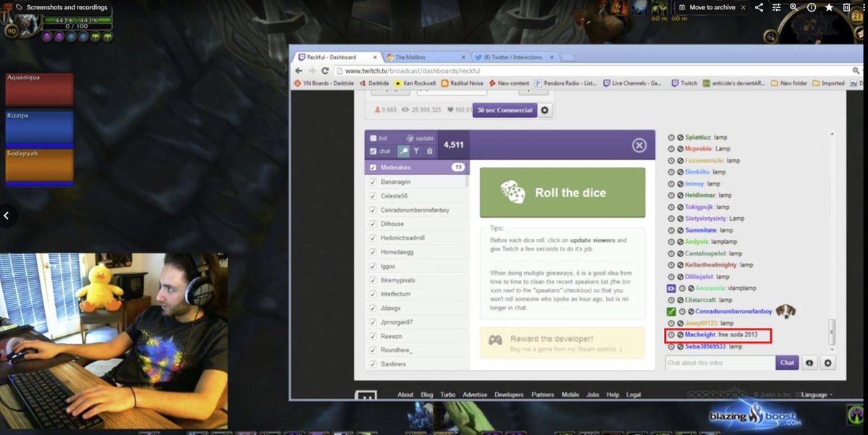The image size is (868, 435).
Task: Click the browser reload icon
Action: point(325,71)
